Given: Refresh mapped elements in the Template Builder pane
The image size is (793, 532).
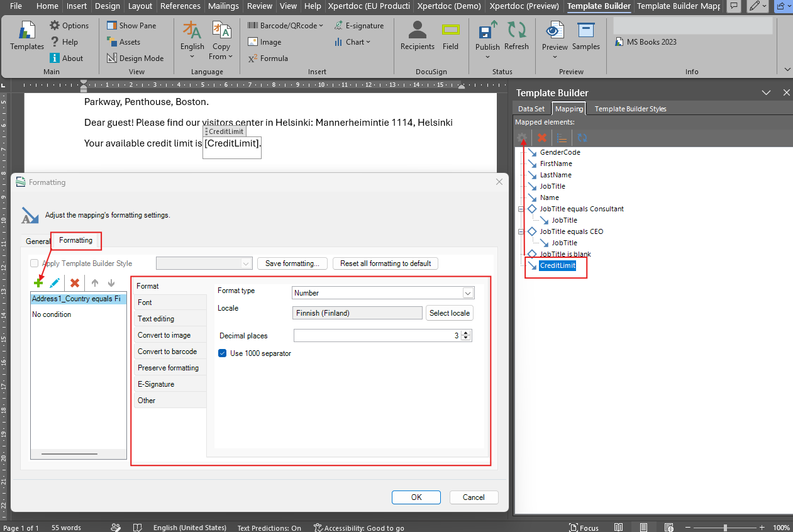Looking at the screenshot, I should [582, 138].
